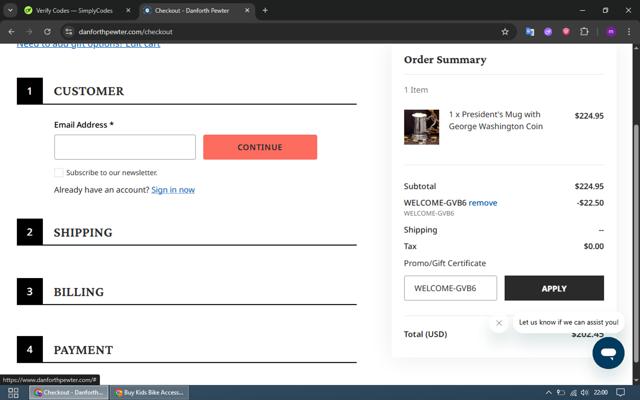Remove the WELCOME-GVB6 promo code

click(483, 203)
